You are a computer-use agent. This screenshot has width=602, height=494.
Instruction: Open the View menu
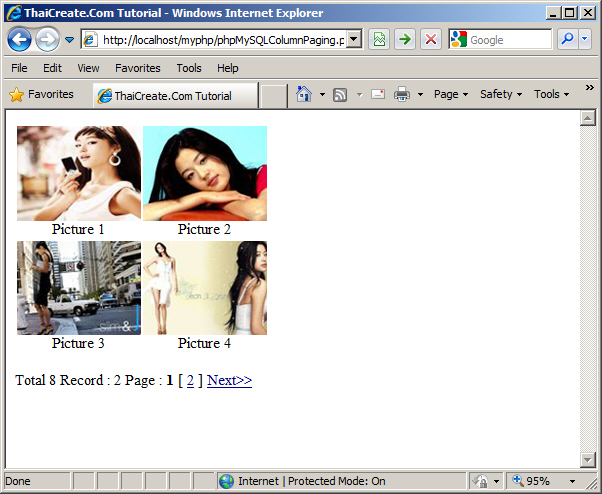[88, 68]
